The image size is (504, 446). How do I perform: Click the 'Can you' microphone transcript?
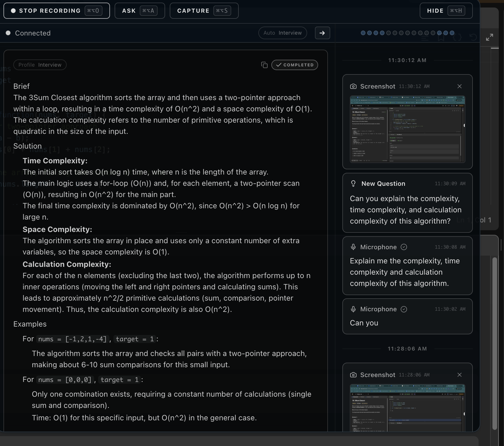[364, 323]
